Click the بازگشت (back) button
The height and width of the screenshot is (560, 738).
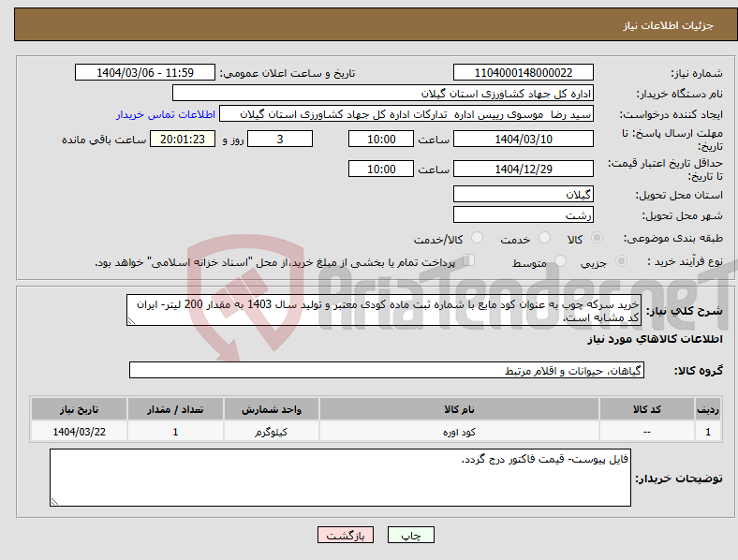click(346, 535)
